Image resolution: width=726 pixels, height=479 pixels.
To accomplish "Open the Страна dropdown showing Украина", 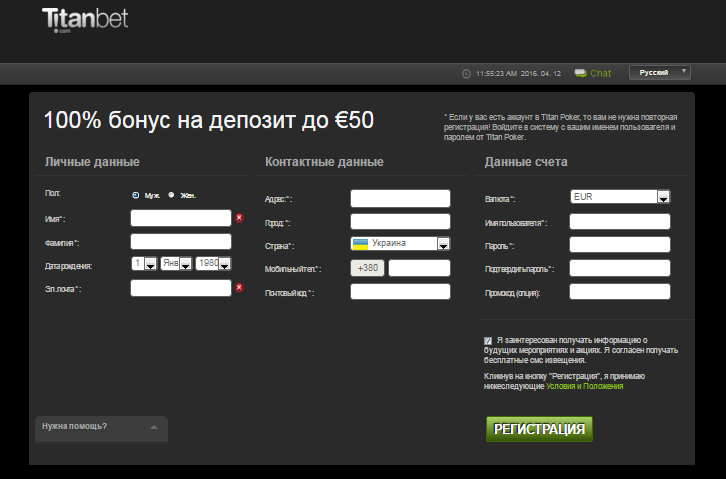I will tap(400, 243).
